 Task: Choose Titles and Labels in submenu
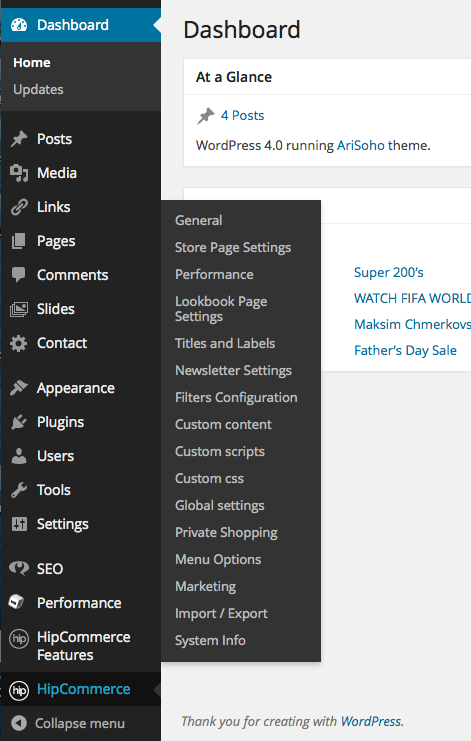pos(225,343)
